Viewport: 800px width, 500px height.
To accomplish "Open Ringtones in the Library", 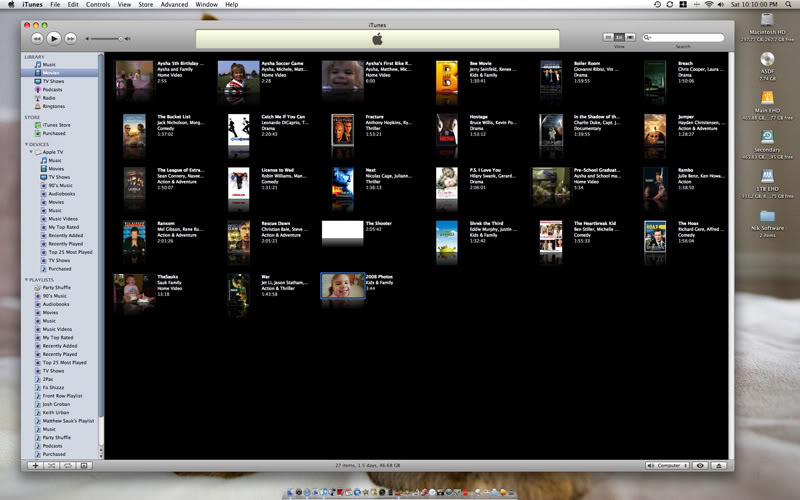I will (54, 107).
